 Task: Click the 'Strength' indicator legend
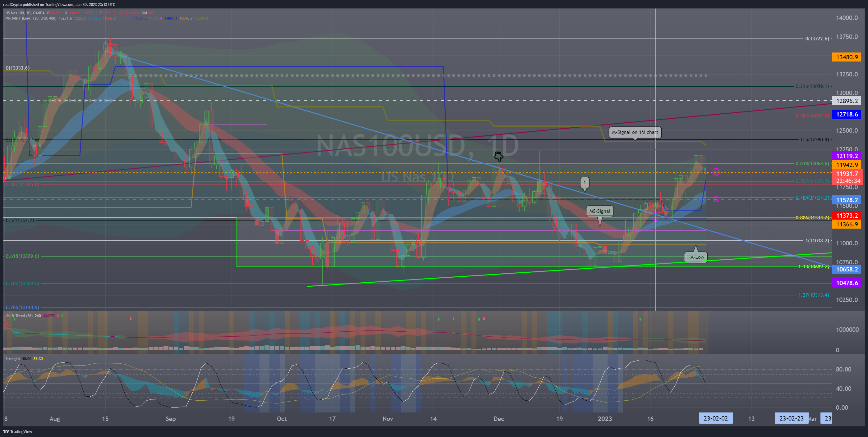coord(12,358)
